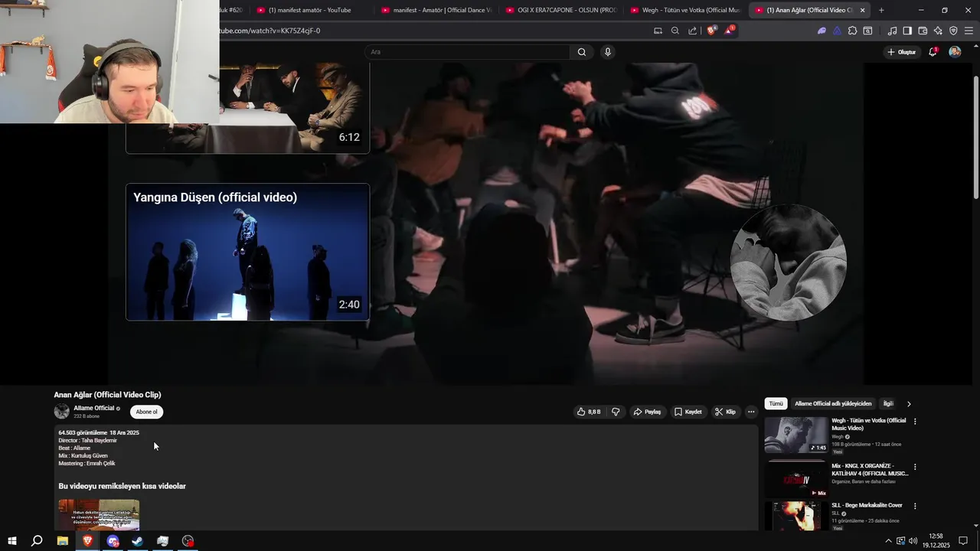
Task: Open taskbar clock showing 12:58
Action: pos(935,541)
